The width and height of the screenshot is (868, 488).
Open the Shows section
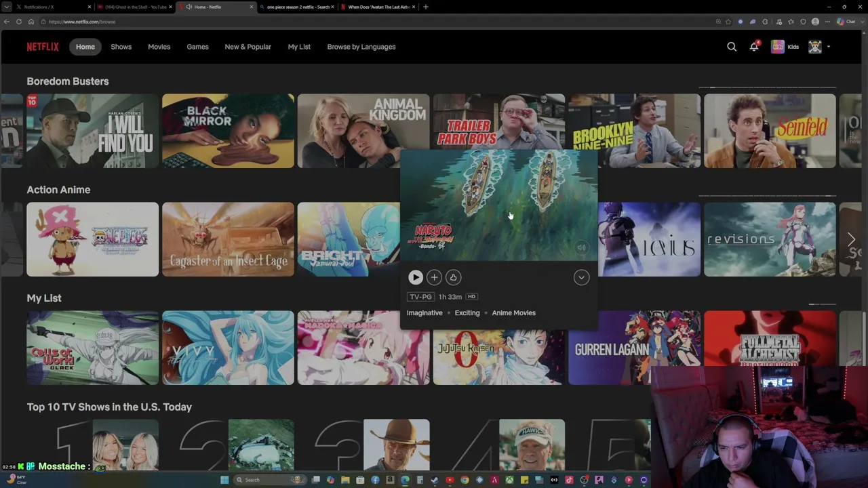coord(121,47)
